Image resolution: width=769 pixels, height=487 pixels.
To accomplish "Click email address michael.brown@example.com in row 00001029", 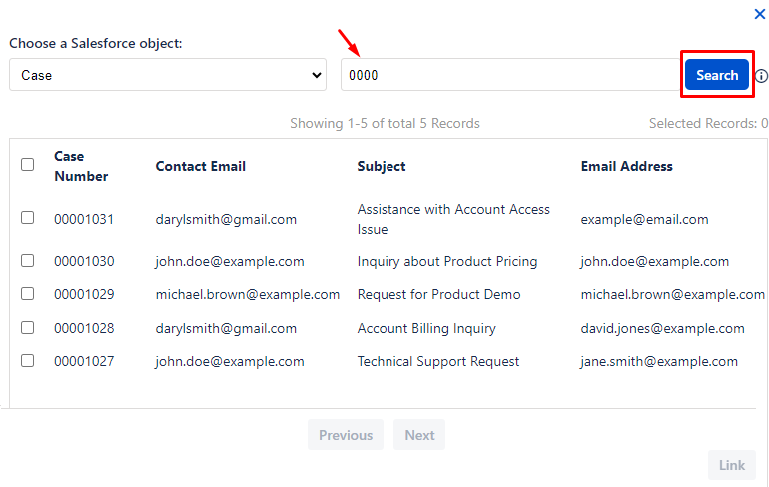I will click(673, 294).
